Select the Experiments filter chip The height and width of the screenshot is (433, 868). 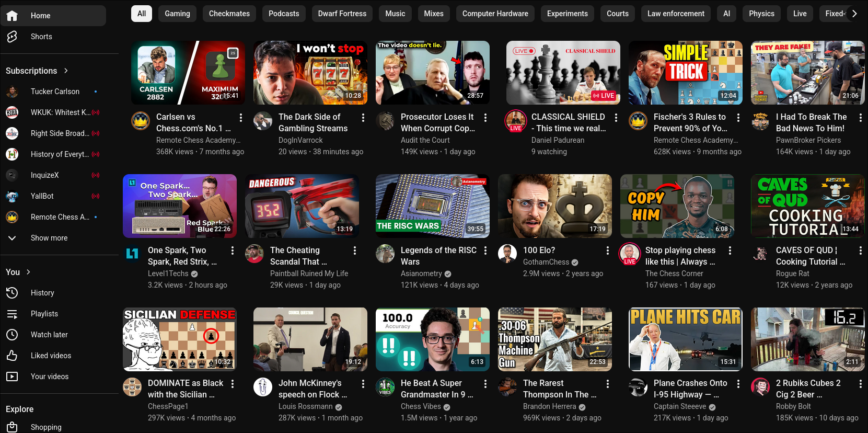[x=568, y=14]
